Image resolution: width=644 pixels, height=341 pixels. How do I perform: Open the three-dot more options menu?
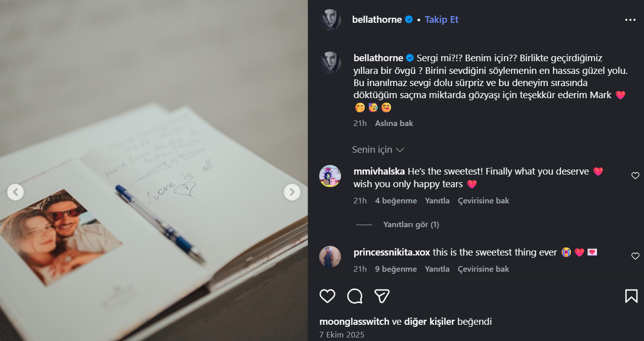pyautogui.click(x=630, y=20)
